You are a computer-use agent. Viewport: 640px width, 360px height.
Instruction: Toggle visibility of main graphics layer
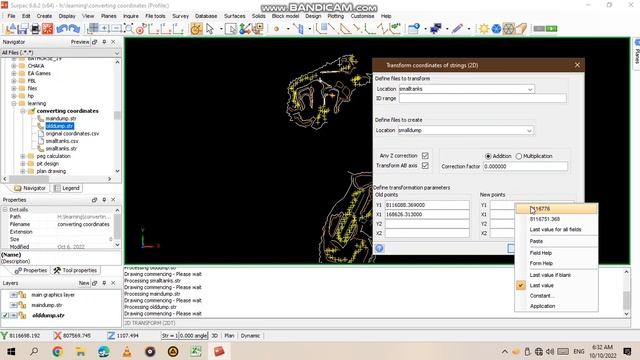[13, 295]
